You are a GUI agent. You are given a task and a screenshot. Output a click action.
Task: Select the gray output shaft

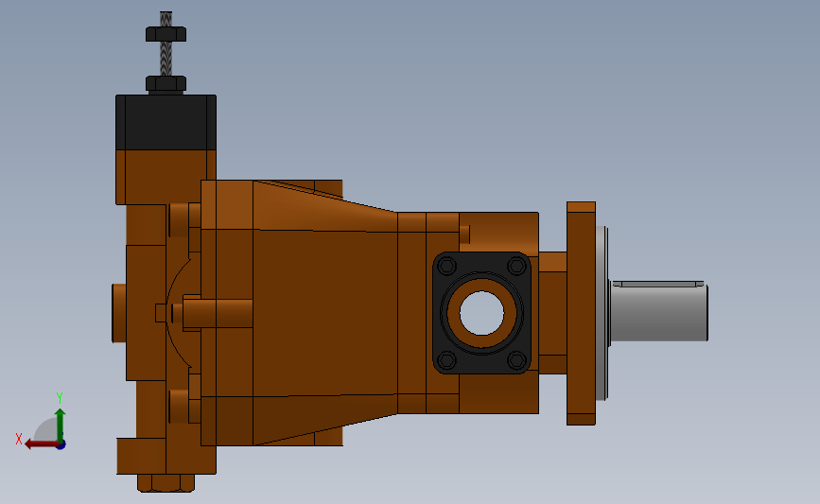pos(659,314)
